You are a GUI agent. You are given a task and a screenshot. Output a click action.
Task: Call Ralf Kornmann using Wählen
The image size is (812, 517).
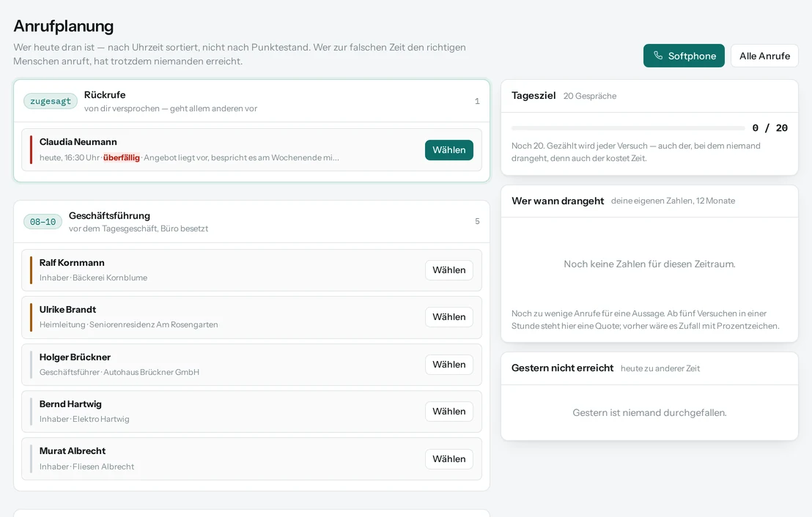449,270
